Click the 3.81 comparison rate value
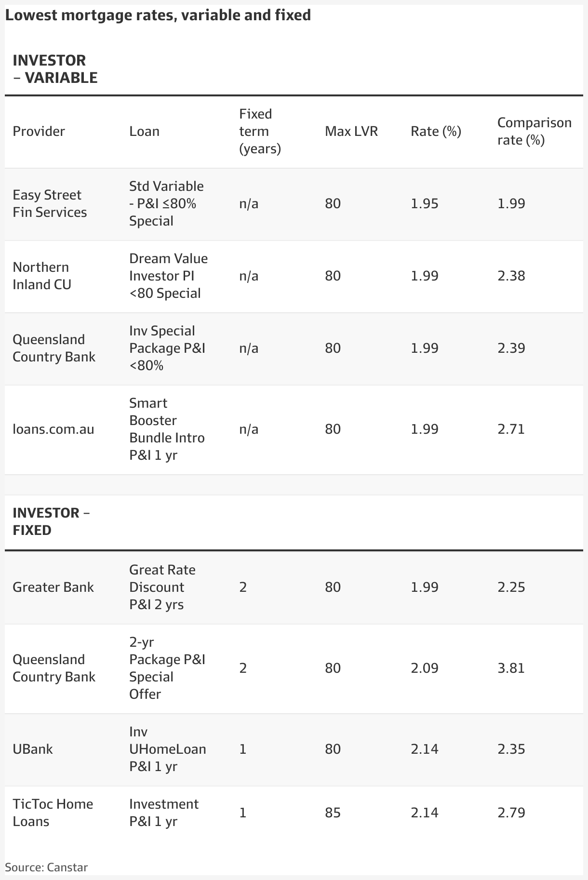Screen dimensions: 588x880 click(x=511, y=668)
